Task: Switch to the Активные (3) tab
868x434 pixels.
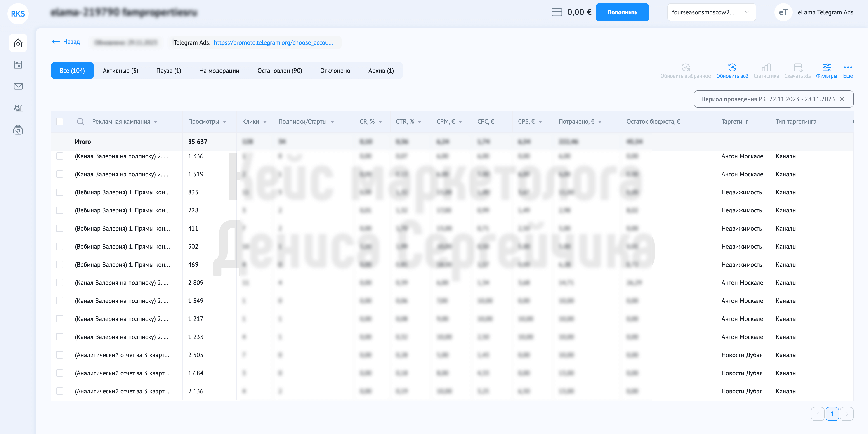Action: [121, 71]
